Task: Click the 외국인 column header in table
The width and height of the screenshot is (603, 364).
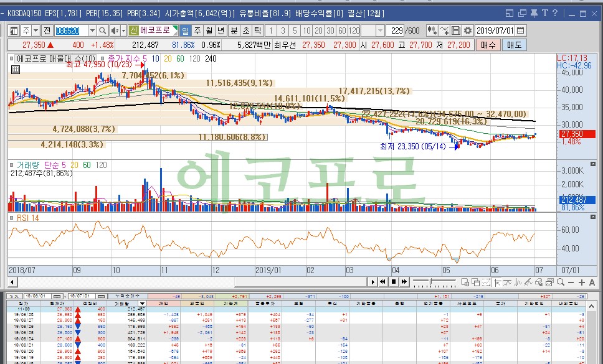Action: (x=197, y=304)
